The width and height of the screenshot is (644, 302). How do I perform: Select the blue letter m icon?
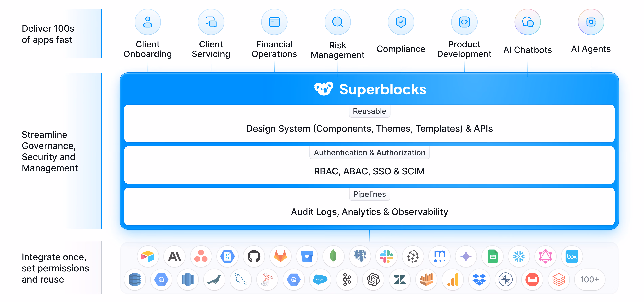439,256
